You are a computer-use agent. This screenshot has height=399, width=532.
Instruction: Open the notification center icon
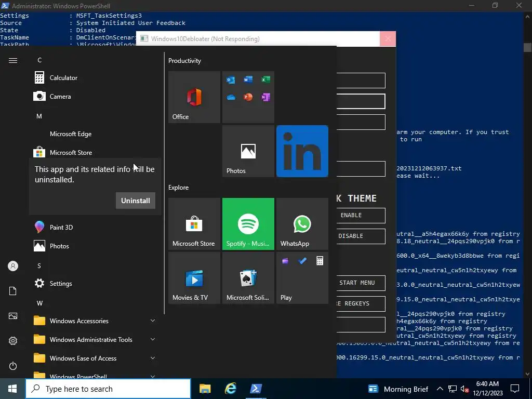(515, 389)
